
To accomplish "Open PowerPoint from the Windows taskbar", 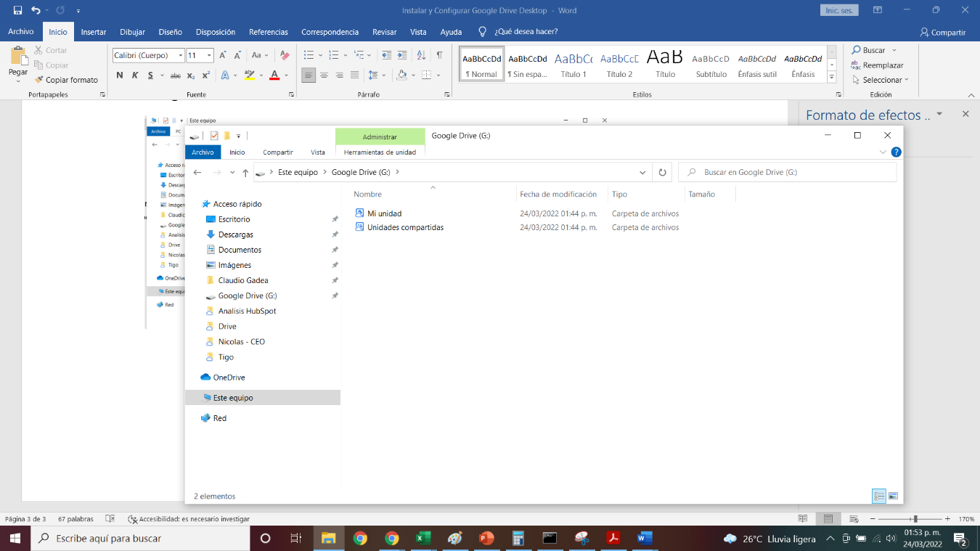I will (x=486, y=538).
